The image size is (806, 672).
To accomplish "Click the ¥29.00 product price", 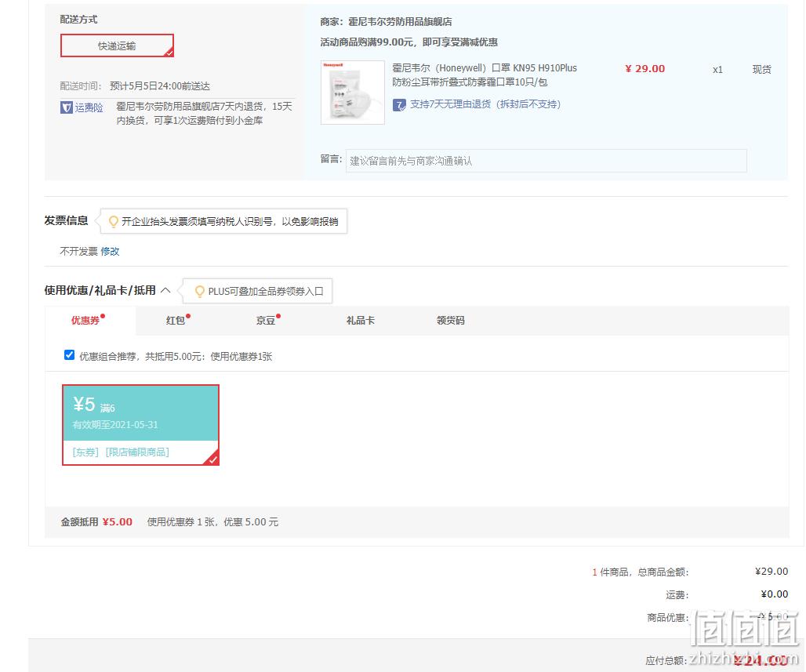I will 644,69.
